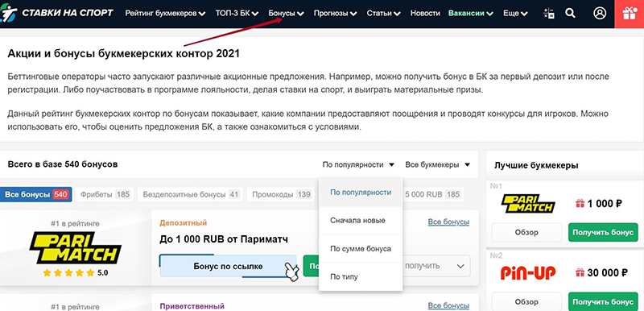
Task: Expand ТОП-3 БК menu
Action: [x=237, y=13]
